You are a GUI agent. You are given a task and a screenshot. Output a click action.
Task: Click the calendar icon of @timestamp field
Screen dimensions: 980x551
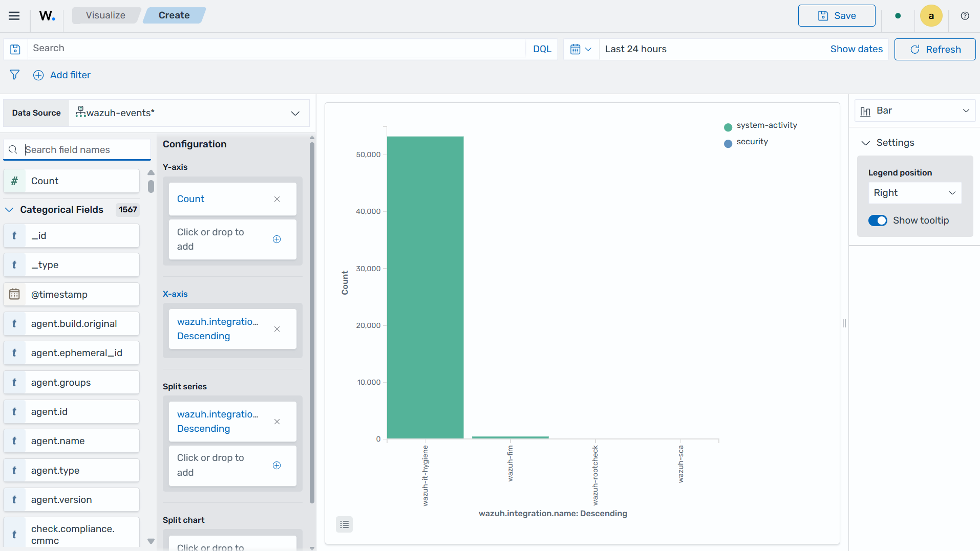(14, 294)
